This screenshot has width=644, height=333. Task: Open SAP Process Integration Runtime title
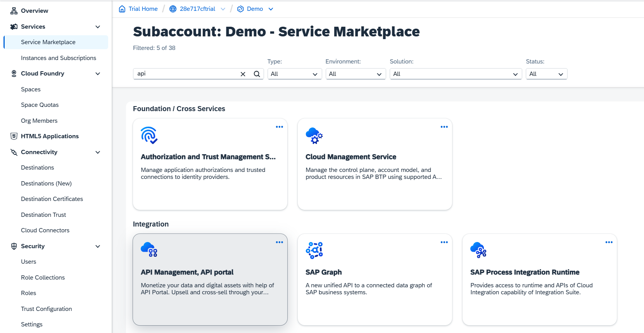click(x=525, y=272)
